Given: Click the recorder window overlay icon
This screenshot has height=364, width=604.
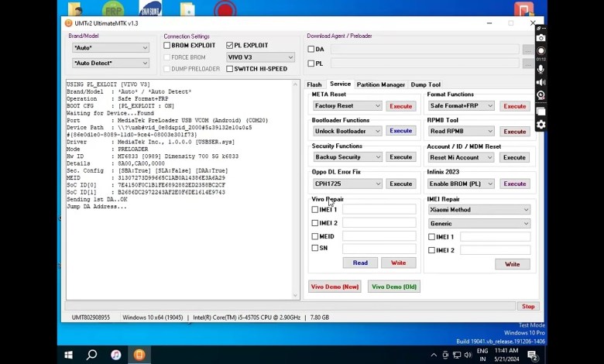Looking at the screenshot, I should (x=541, y=112).
